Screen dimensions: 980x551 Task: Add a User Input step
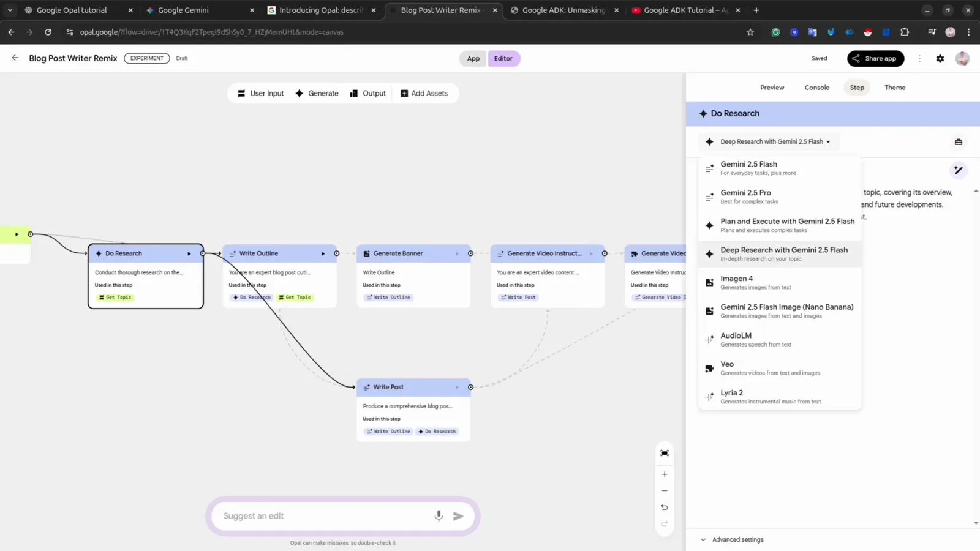261,94
